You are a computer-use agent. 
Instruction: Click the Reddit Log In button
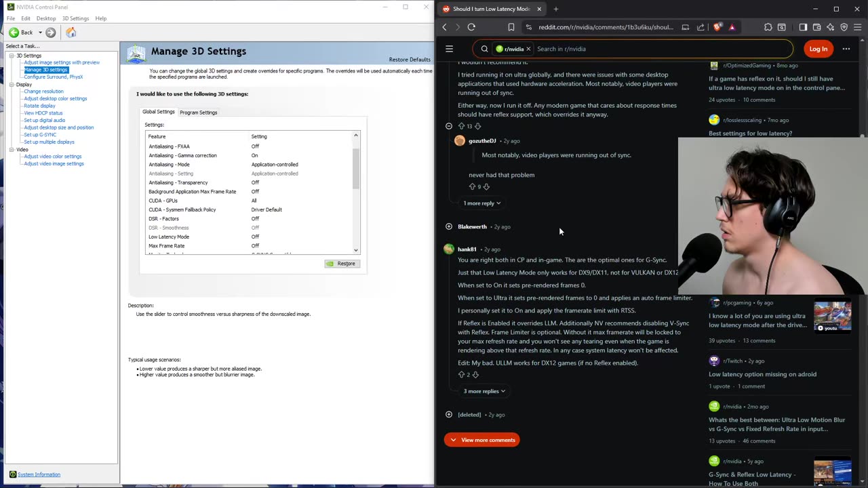coord(818,49)
